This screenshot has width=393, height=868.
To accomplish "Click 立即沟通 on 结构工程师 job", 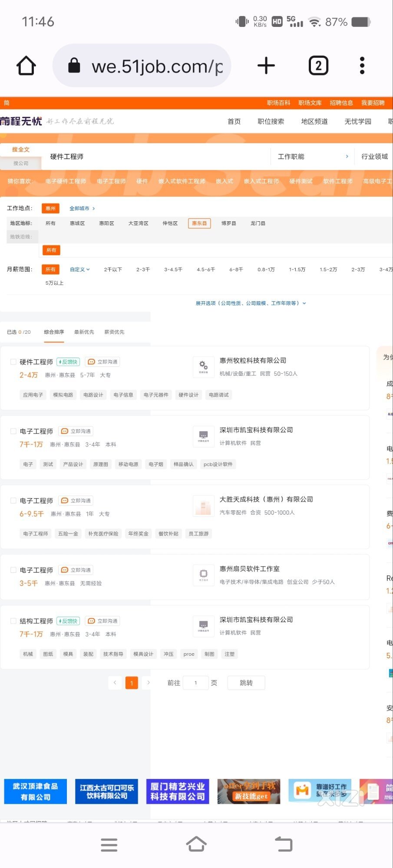I will (103, 621).
